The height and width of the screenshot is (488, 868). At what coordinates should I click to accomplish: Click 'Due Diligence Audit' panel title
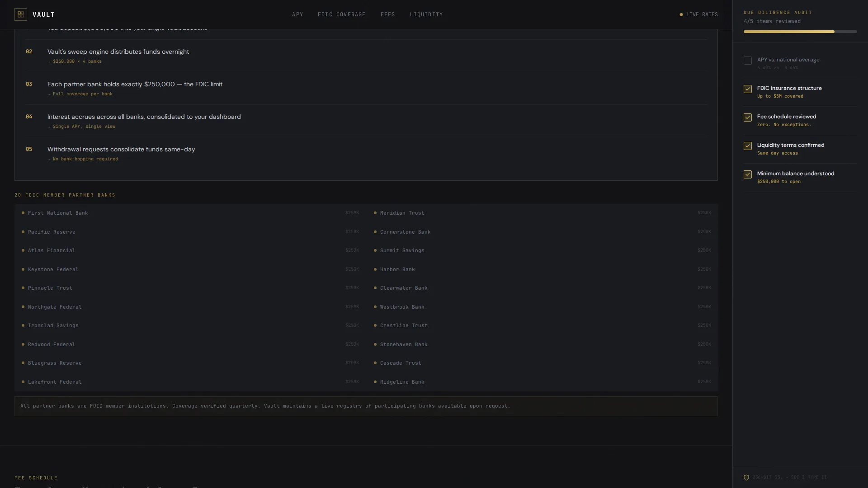pos(778,13)
